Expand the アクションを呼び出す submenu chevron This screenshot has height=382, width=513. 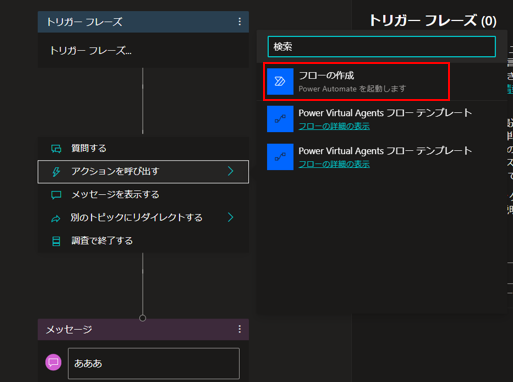click(230, 171)
